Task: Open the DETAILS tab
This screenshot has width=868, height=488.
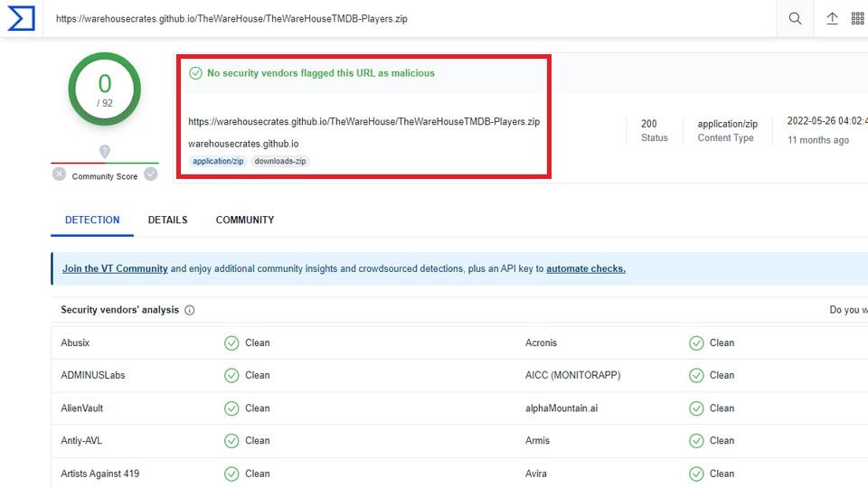Action: pyautogui.click(x=168, y=220)
